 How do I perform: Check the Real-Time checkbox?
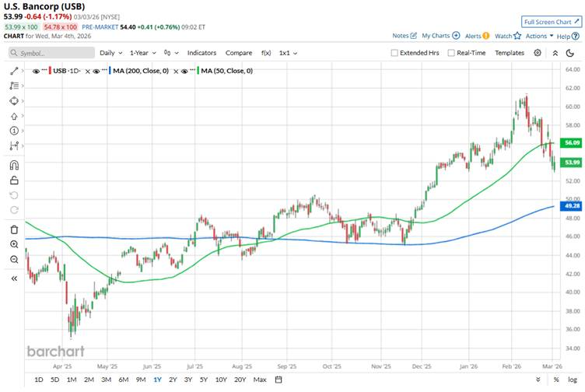point(451,53)
